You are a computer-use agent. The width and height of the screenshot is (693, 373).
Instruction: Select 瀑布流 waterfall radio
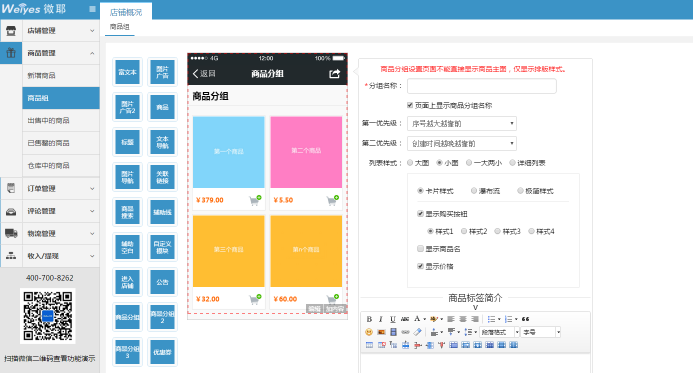[x=474, y=191]
